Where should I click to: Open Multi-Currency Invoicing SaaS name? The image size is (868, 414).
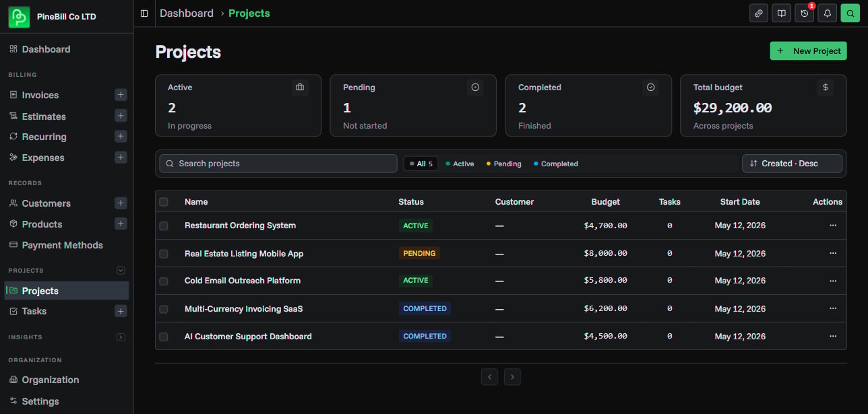tap(243, 309)
